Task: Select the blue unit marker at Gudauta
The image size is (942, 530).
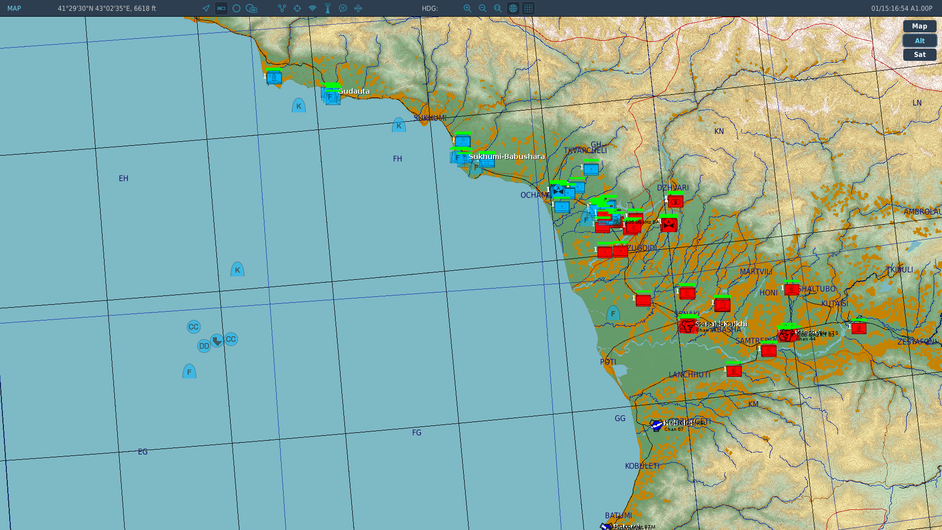Action: coord(331,94)
